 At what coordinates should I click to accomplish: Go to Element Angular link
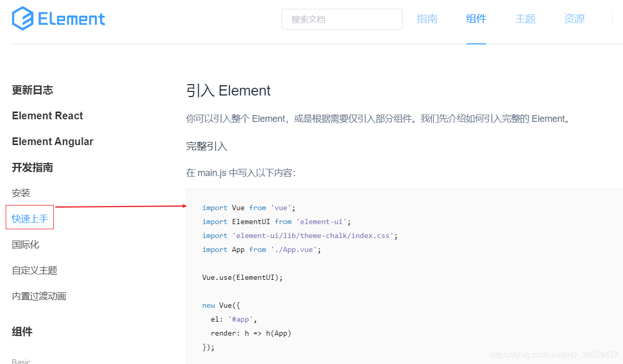[x=53, y=141]
